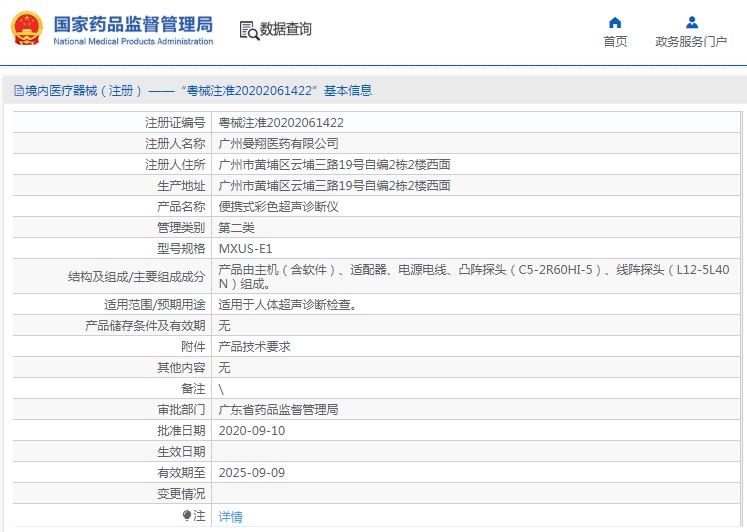Screen dimensions: 747x532
Task: Click the National Medical Products Administration subtitle
Action: (x=133, y=41)
